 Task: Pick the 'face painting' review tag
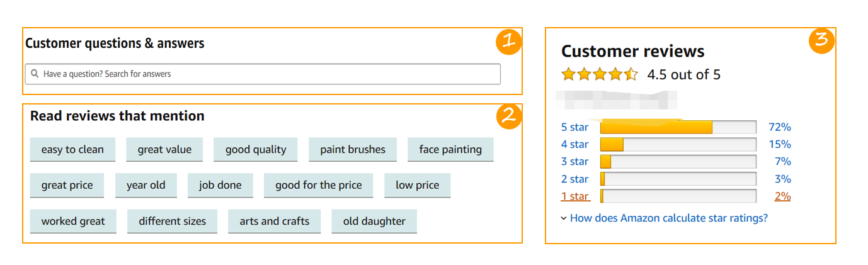click(450, 150)
